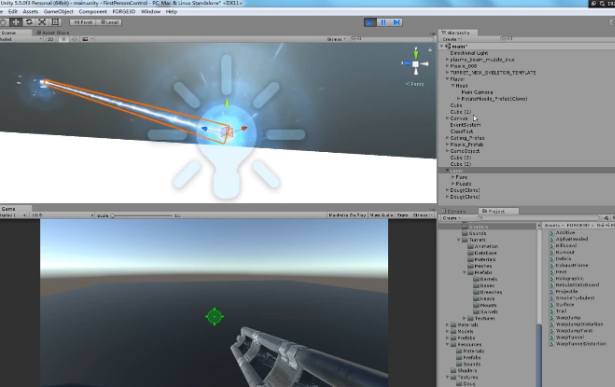615x387 pixels.
Task: Select the Rotate tool in toolbar
Action: 29,22
